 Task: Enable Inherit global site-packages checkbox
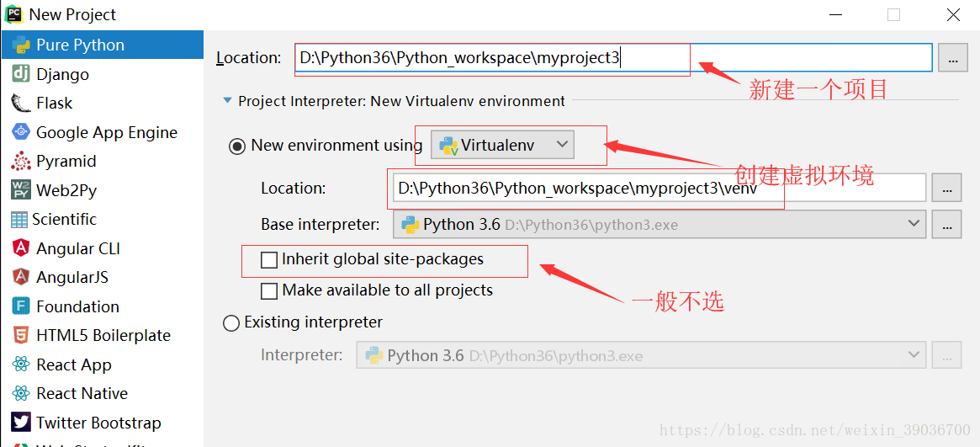click(x=268, y=259)
